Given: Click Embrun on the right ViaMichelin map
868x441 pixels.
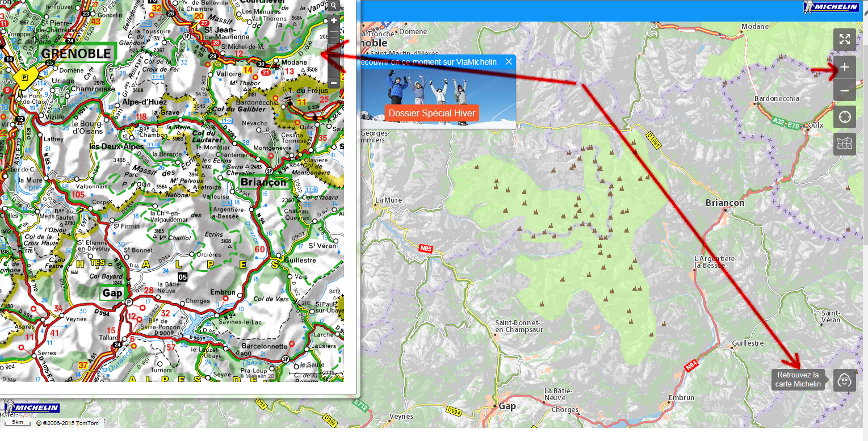Looking at the screenshot, I should click(x=681, y=398).
